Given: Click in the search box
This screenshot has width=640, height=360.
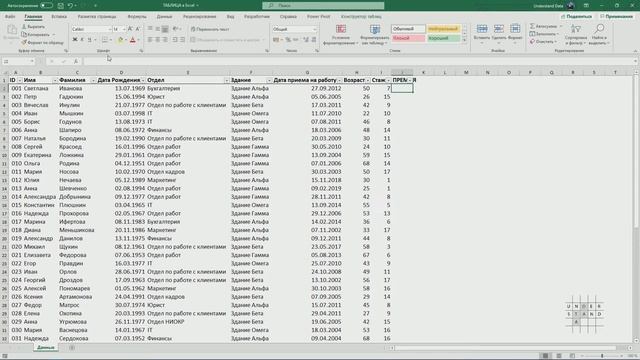Looking at the screenshot, I should (323, 6).
